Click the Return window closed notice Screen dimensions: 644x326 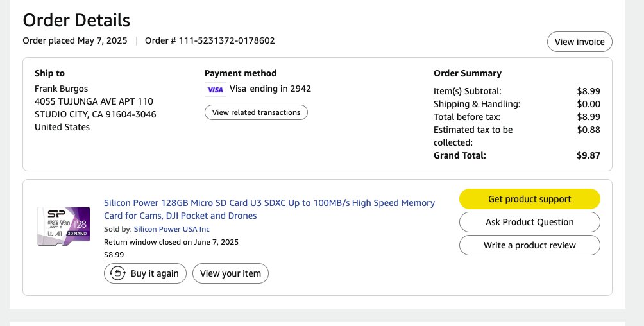(x=171, y=242)
